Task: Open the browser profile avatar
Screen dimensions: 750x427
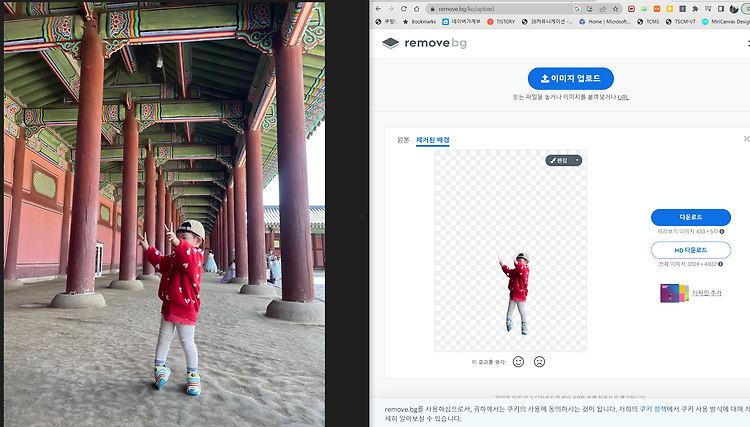Action: point(734,9)
